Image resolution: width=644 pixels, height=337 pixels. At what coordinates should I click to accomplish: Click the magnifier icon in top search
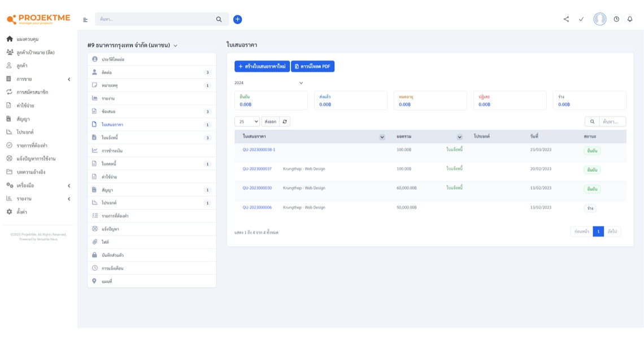219,19
